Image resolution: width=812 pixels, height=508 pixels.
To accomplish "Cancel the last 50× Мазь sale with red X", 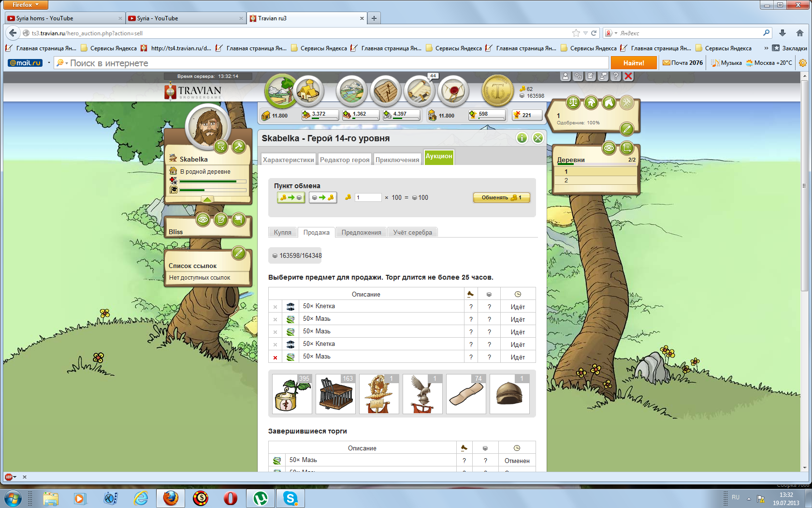I will click(x=275, y=358).
